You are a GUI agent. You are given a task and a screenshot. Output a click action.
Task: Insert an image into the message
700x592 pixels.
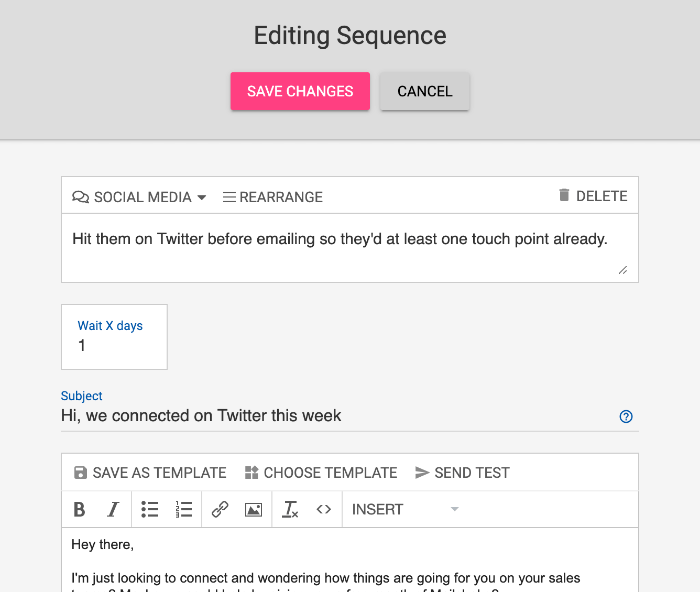(x=254, y=509)
